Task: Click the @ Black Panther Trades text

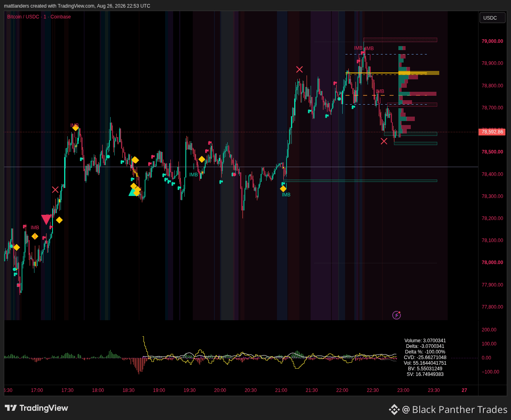Action: point(454,410)
